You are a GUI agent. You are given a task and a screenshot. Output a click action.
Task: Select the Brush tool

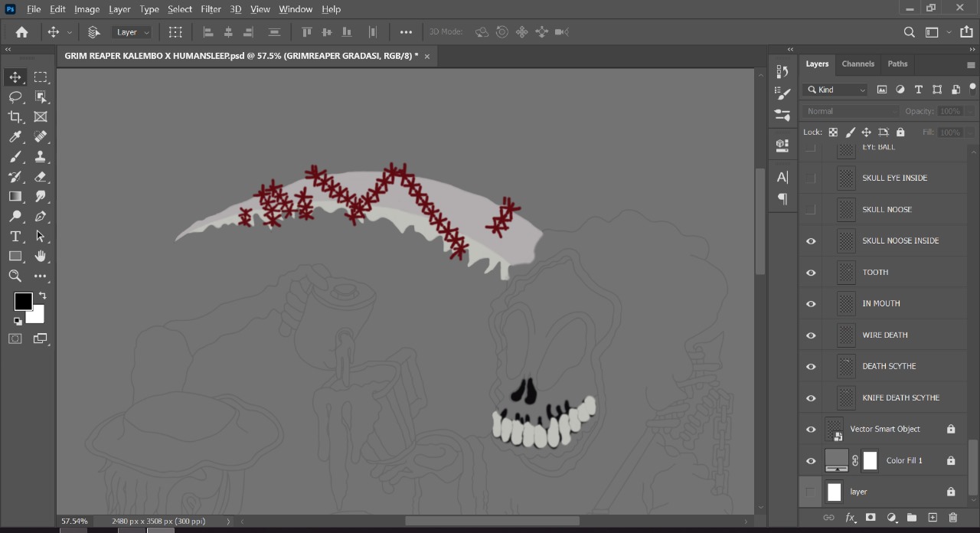15,157
